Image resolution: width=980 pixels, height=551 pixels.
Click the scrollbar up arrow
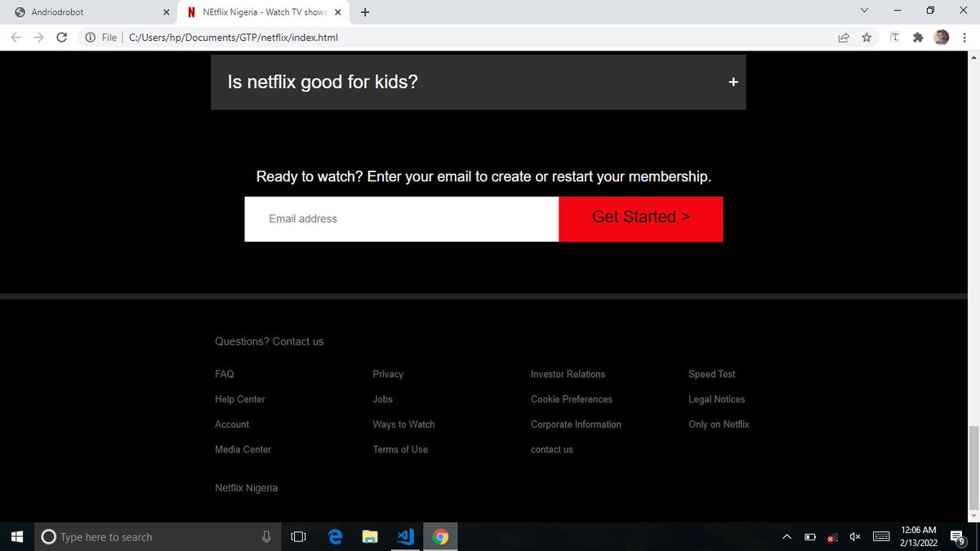point(973,58)
